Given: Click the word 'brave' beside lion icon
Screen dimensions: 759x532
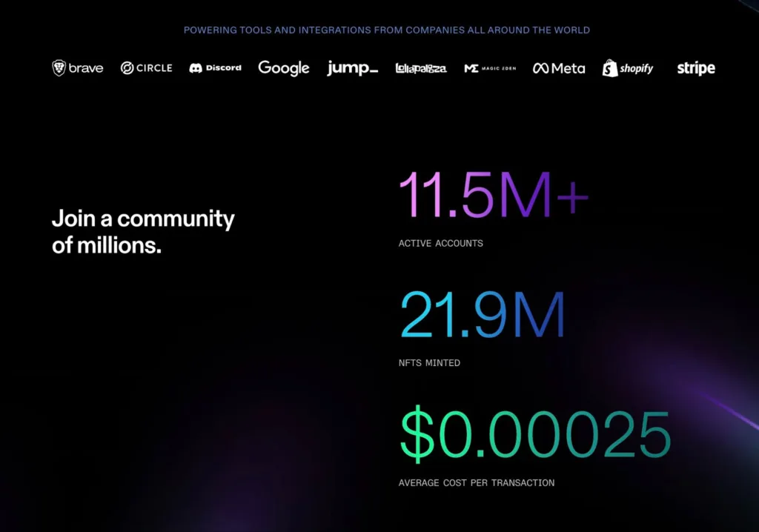Looking at the screenshot, I should tap(86, 68).
